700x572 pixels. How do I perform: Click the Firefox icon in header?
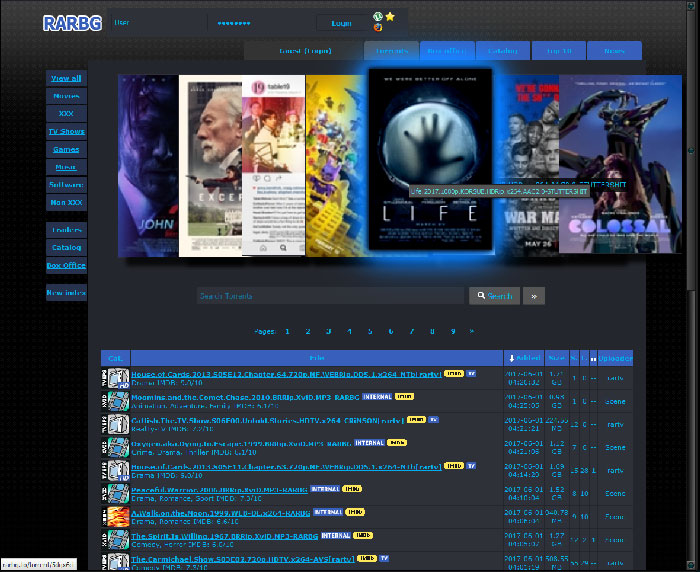click(378, 28)
